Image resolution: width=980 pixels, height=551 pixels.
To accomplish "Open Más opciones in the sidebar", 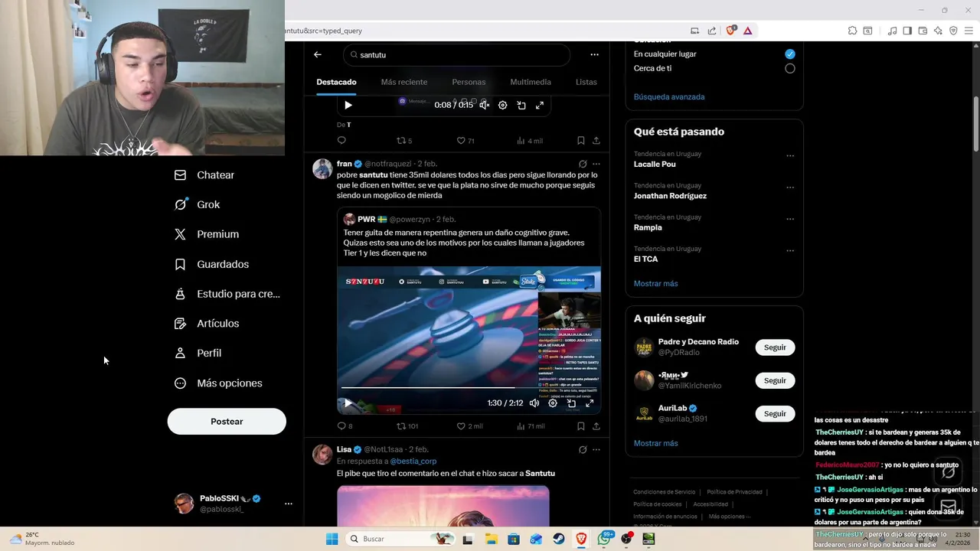I will [x=218, y=383].
